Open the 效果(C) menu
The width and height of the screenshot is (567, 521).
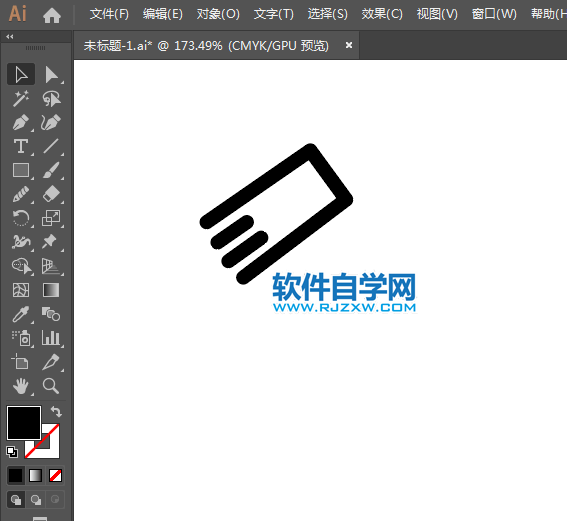point(382,14)
